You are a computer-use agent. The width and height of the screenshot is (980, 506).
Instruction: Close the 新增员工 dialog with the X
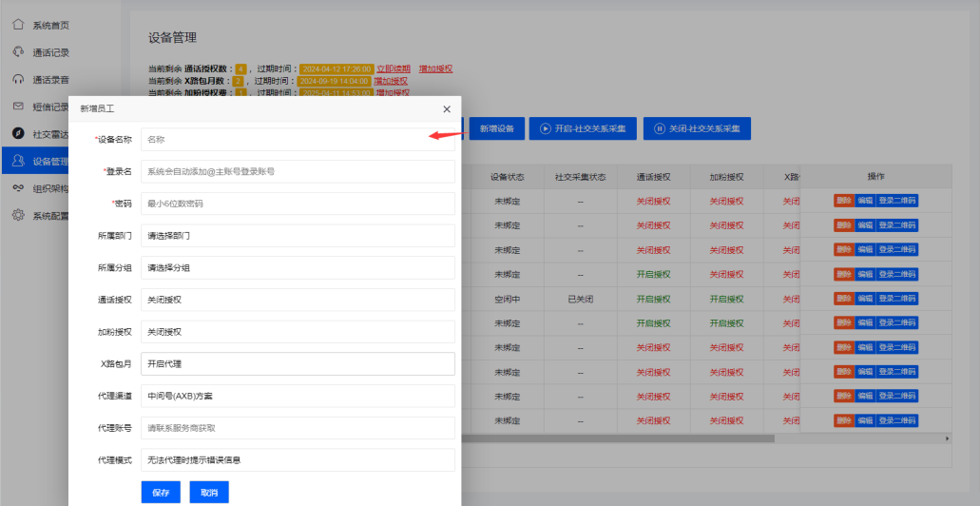pos(447,110)
